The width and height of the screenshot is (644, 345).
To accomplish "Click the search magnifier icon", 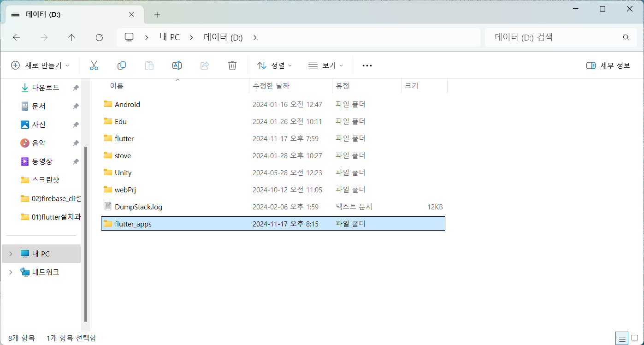I will 626,37.
